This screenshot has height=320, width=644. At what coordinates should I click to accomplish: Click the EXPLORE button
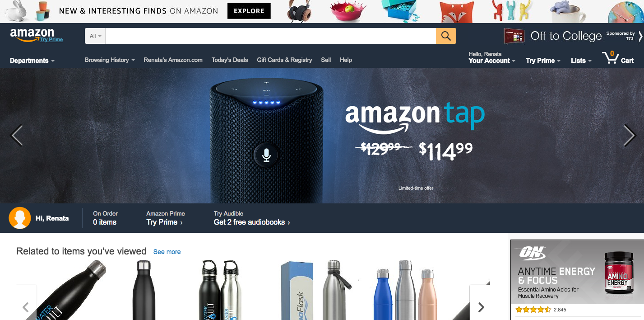click(x=249, y=11)
